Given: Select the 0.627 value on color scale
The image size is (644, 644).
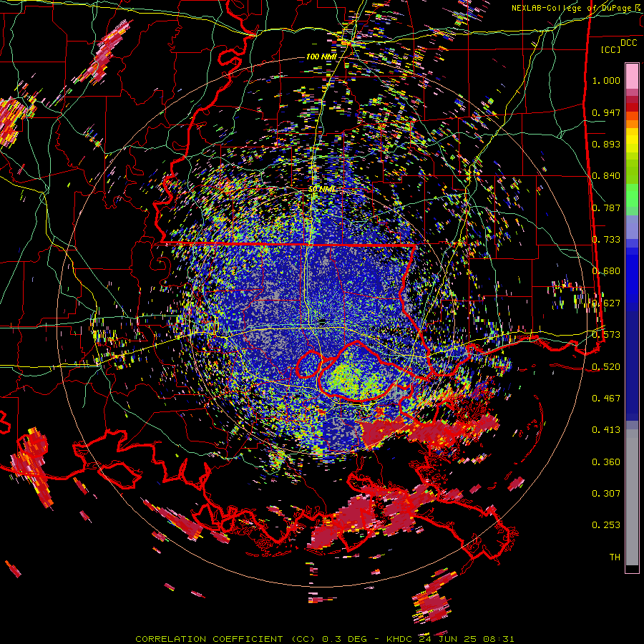Looking at the screenshot, I should point(606,303).
